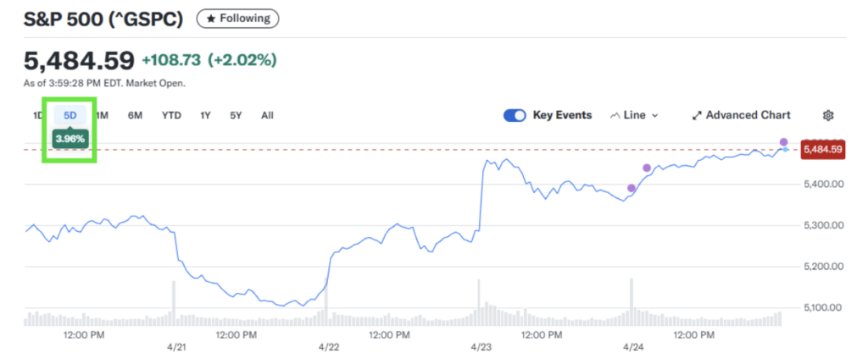Screen dimensions: 868x364
Task: Select the 1D time range tab
Action: coord(37,116)
